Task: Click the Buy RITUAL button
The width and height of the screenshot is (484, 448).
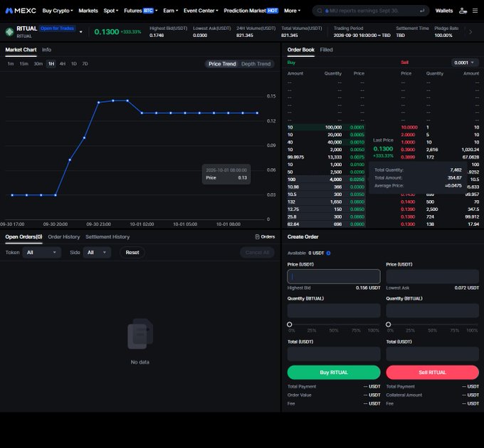Action: click(334, 373)
